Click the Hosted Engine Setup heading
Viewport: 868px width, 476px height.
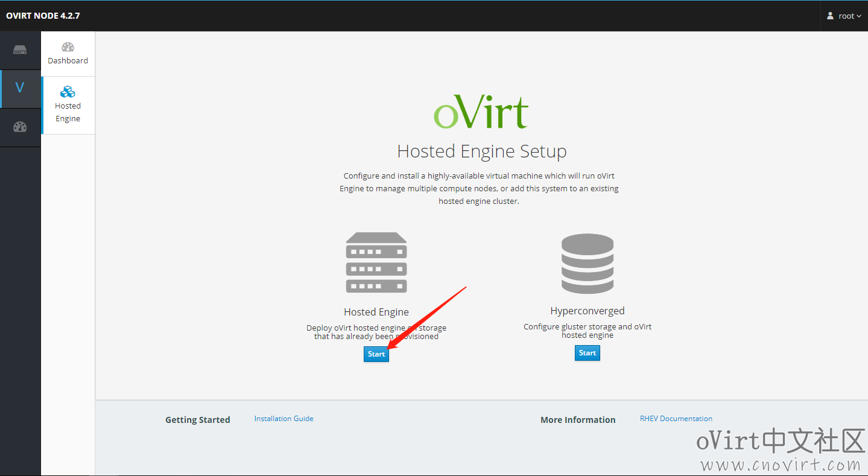coord(482,151)
